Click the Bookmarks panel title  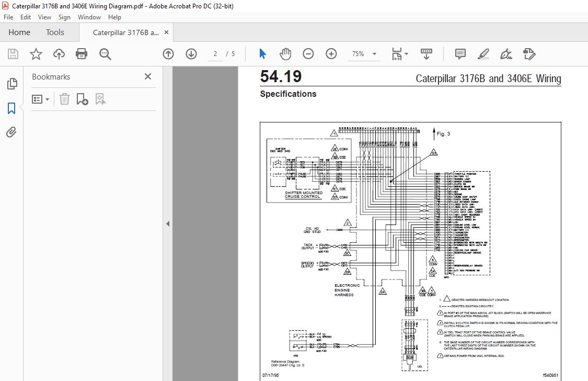[x=51, y=76]
